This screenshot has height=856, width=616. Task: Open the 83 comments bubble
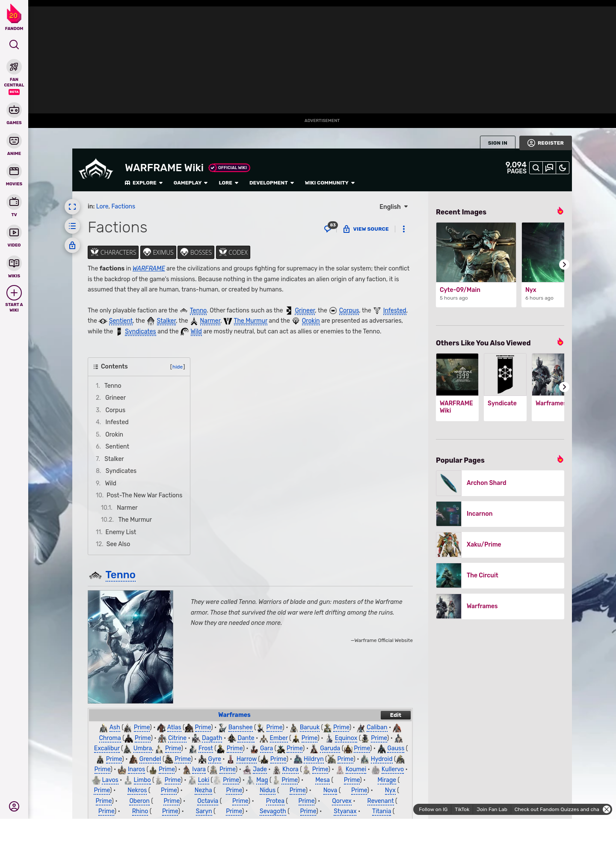(x=330, y=228)
